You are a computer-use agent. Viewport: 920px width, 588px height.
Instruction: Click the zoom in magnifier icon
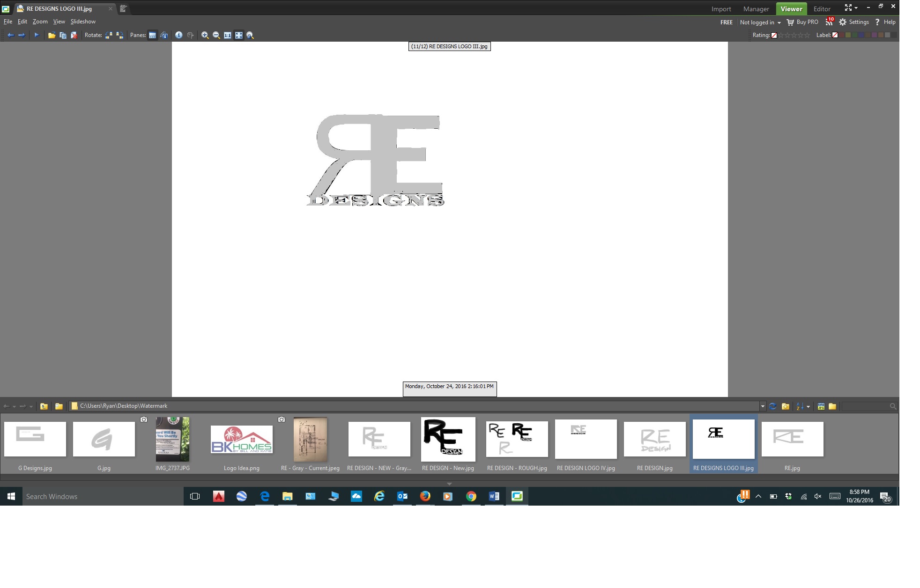[x=205, y=35]
